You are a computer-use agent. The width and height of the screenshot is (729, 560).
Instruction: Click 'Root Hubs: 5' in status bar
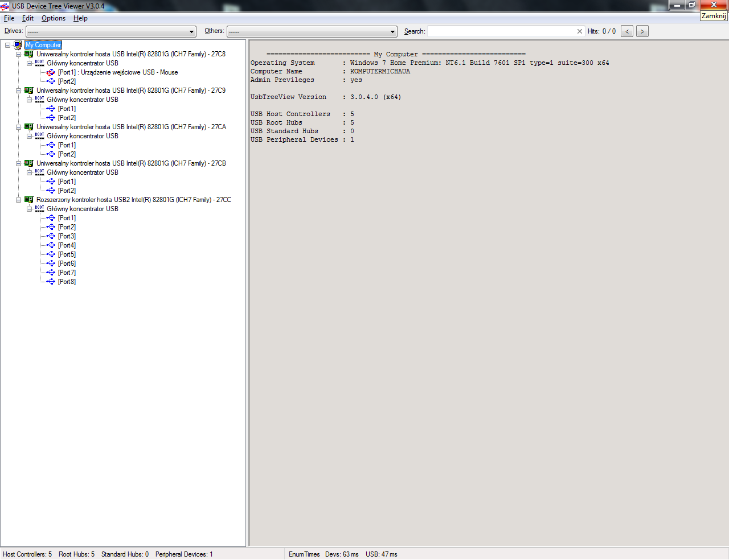[x=77, y=554]
